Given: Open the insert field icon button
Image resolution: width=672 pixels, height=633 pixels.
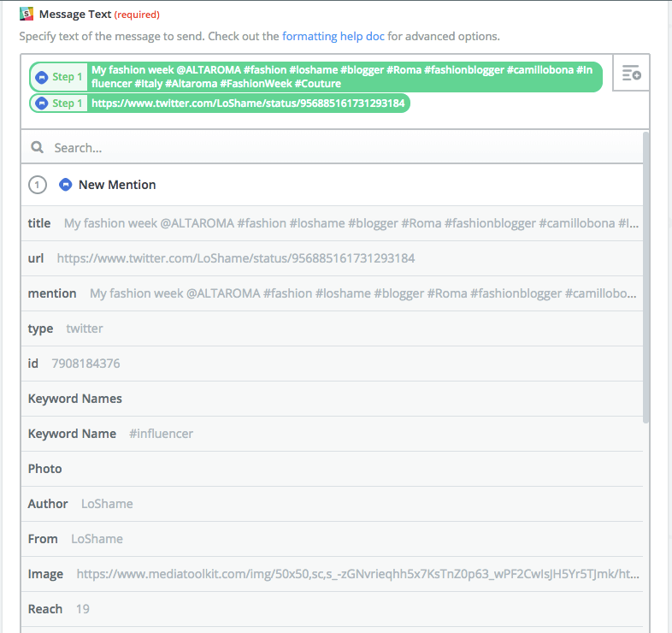Looking at the screenshot, I should 631,73.
